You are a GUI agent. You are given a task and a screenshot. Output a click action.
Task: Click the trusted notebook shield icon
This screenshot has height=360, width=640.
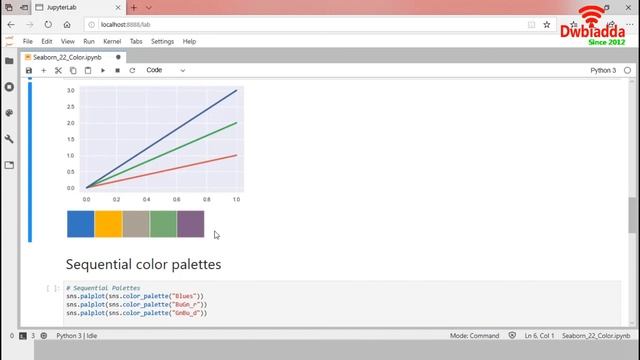pos(512,336)
